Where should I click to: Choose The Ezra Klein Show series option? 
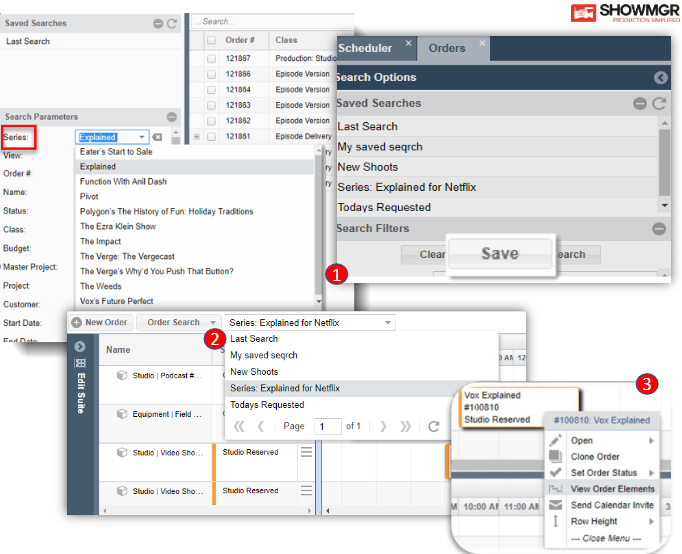coord(194,226)
